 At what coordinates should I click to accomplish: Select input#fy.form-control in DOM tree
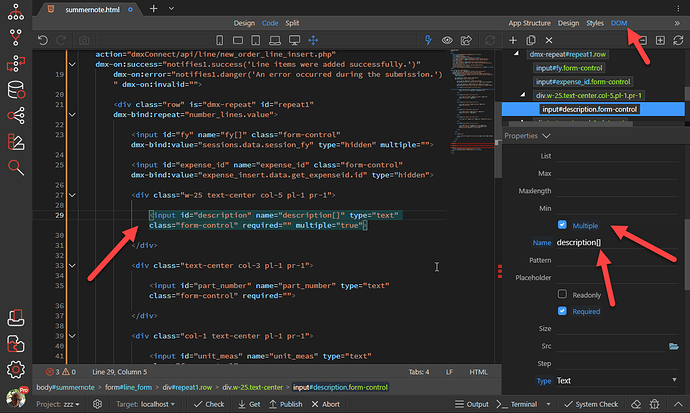tap(569, 68)
